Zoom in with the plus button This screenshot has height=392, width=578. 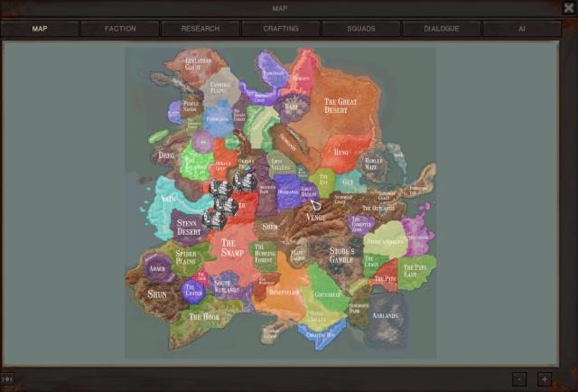545,379
